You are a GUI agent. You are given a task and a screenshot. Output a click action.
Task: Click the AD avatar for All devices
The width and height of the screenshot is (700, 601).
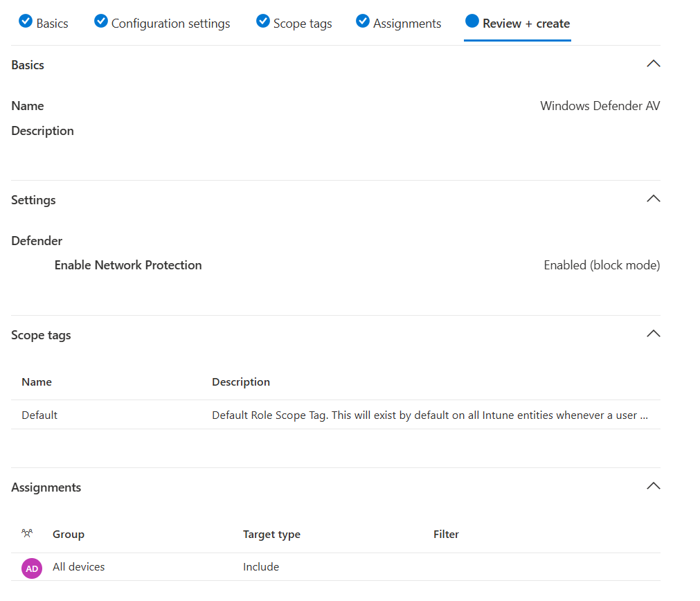tap(32, 568)
